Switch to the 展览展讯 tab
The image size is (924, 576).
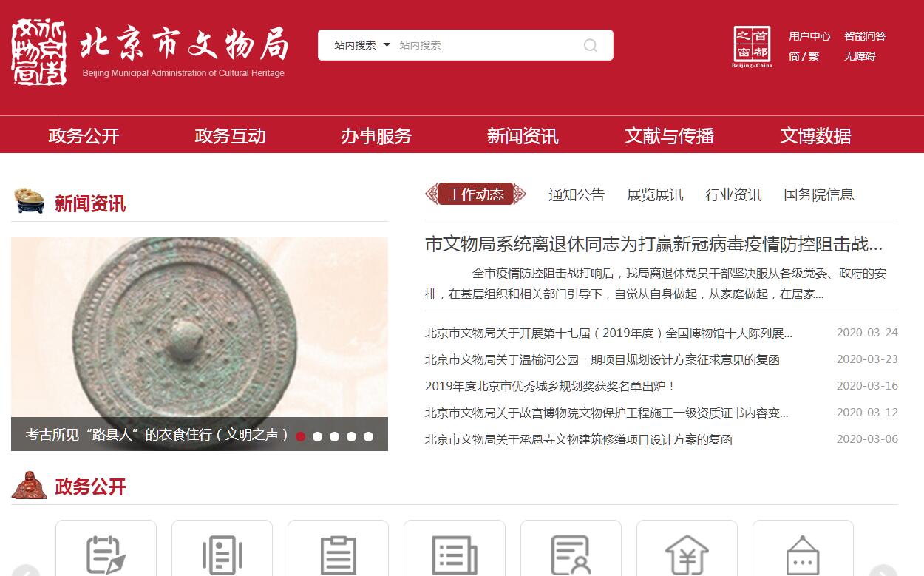click(655, 194)
